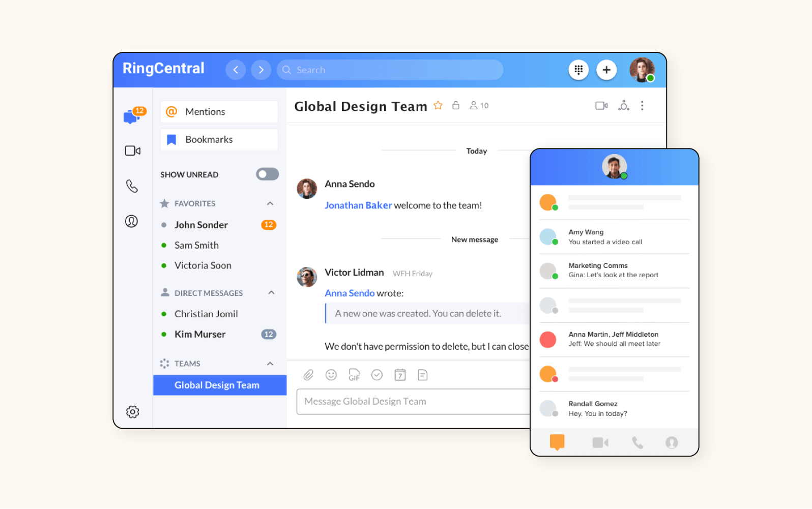Open the Video section in left sidebar
This screenshot has height=509, width=812.
click(133, 151)
